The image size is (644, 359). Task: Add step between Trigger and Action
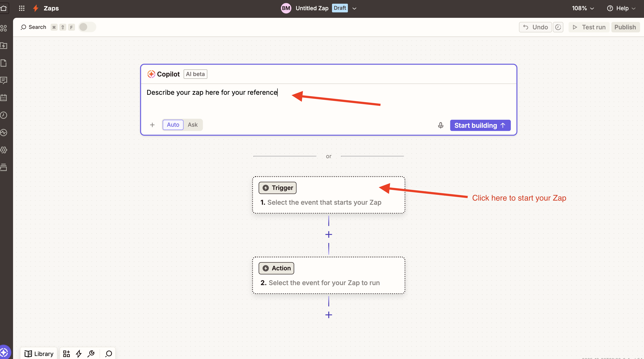[329, 234]
